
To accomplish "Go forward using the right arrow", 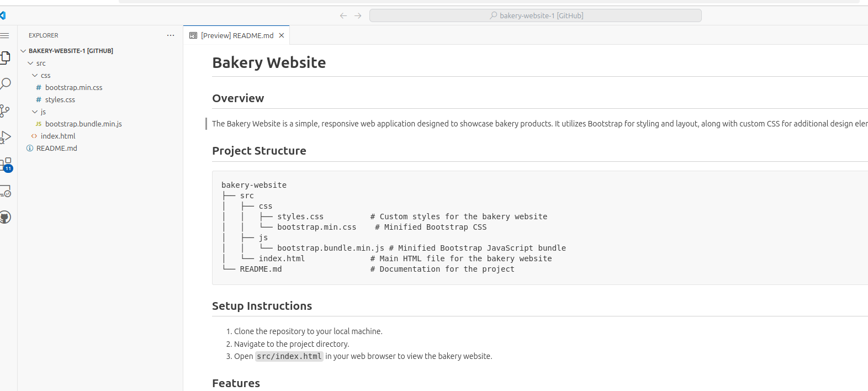I will (358, 15).
